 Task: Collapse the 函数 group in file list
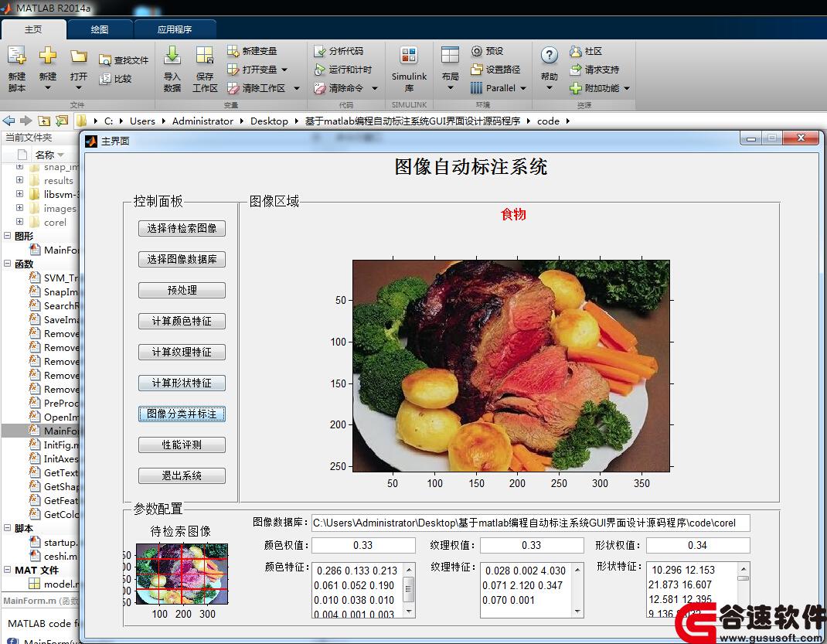coord(8,263)
